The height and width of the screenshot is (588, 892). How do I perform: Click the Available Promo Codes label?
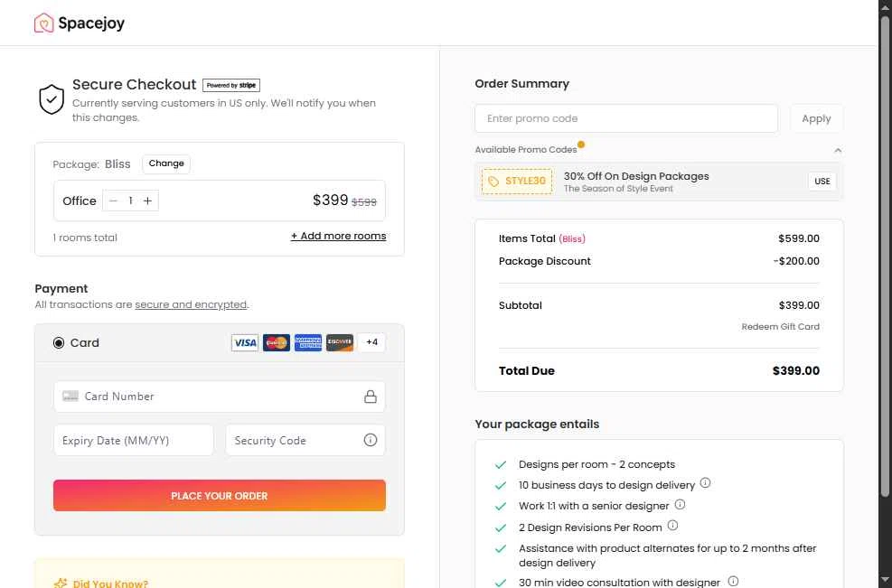(526, 150)
